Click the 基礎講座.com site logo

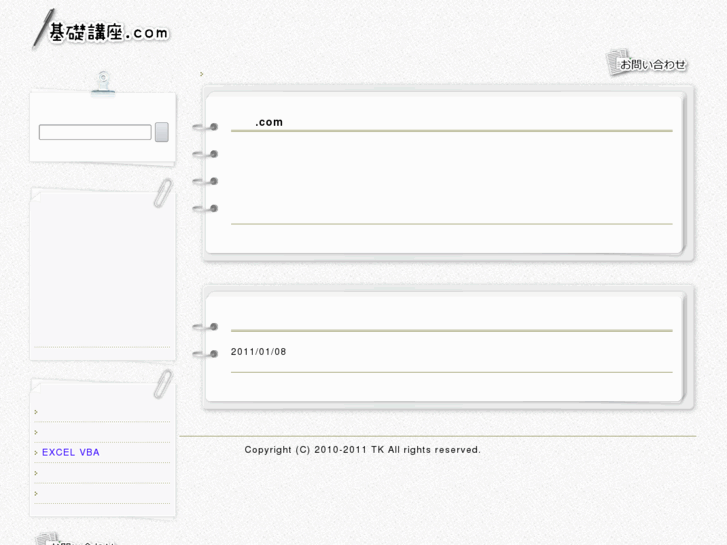coord(101,30)
